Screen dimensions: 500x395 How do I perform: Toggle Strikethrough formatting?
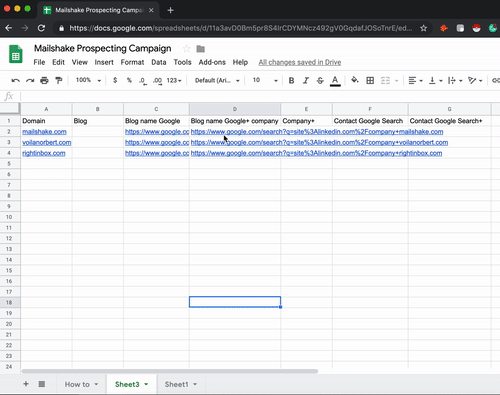point(320,80)
